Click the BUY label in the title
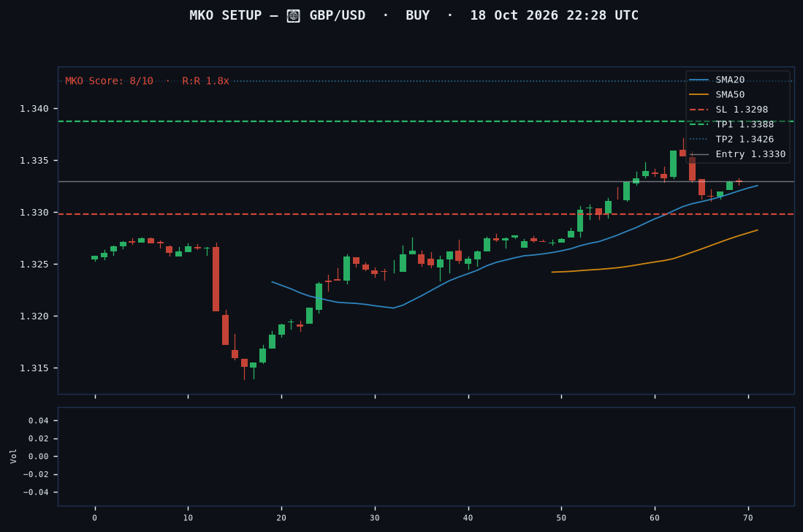 click(x=418, y=15)
